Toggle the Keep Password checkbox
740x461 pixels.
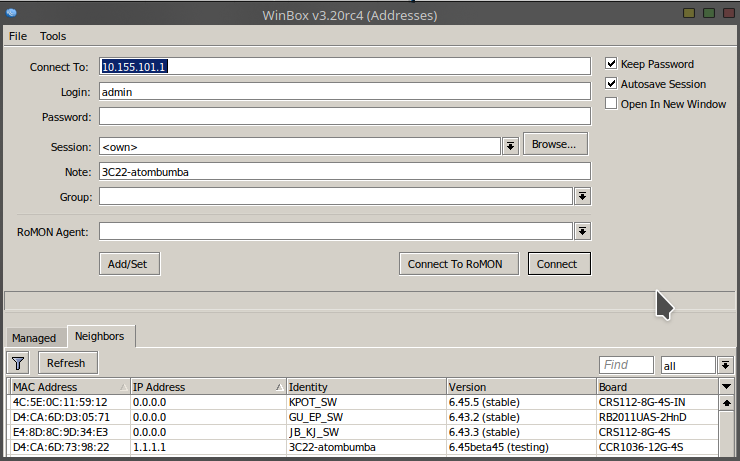pos(612,64)
